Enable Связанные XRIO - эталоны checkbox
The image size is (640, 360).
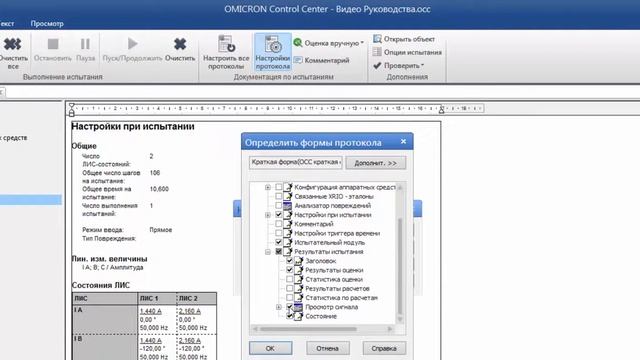point(279,196)
